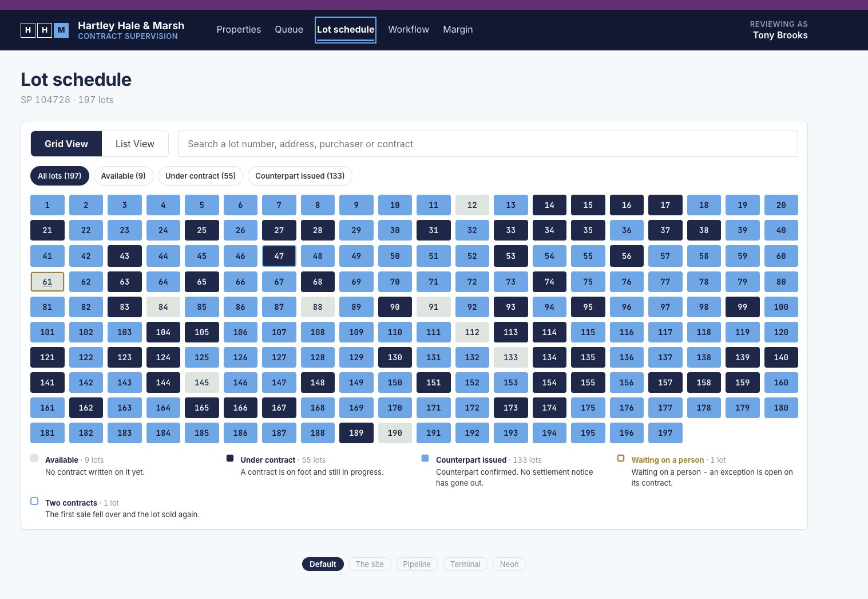
Task: Filter by Available (9) lots
Action: point(123,176)
